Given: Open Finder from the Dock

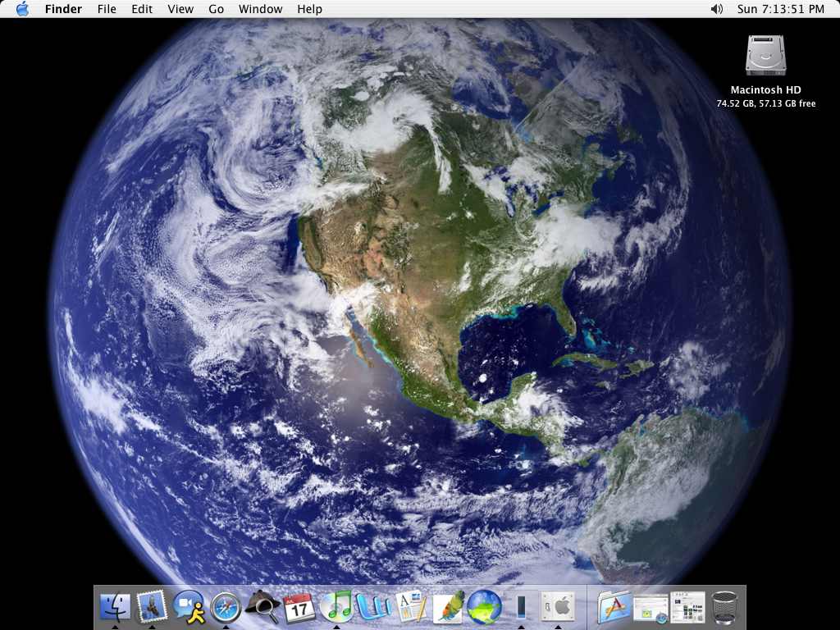Looking at the screenshot, I should (115, 607).
